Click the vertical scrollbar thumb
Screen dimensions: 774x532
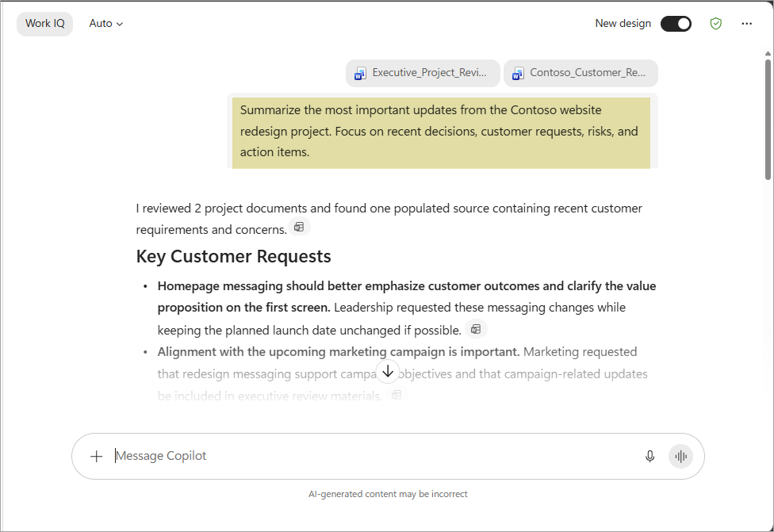pyautogui.click(x=768, y=120)
